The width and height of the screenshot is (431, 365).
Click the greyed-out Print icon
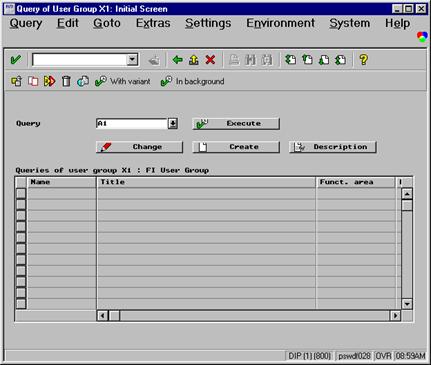point(234,60)
